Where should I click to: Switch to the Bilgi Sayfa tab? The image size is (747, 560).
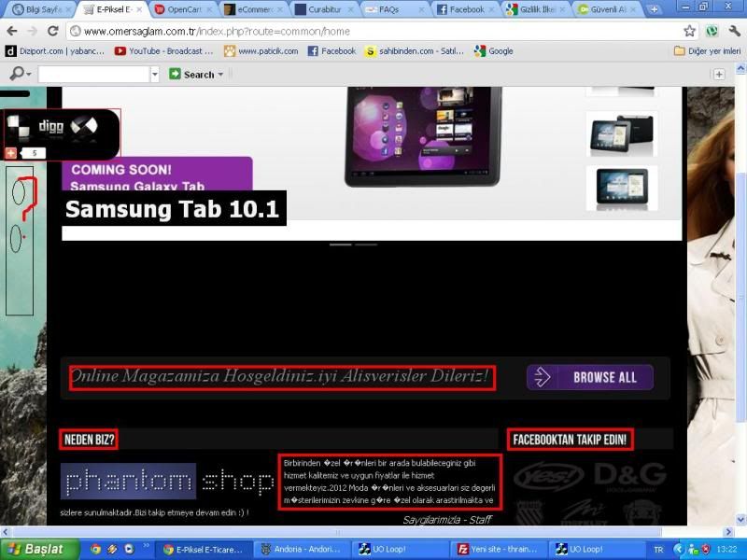[x=38, y=9]
